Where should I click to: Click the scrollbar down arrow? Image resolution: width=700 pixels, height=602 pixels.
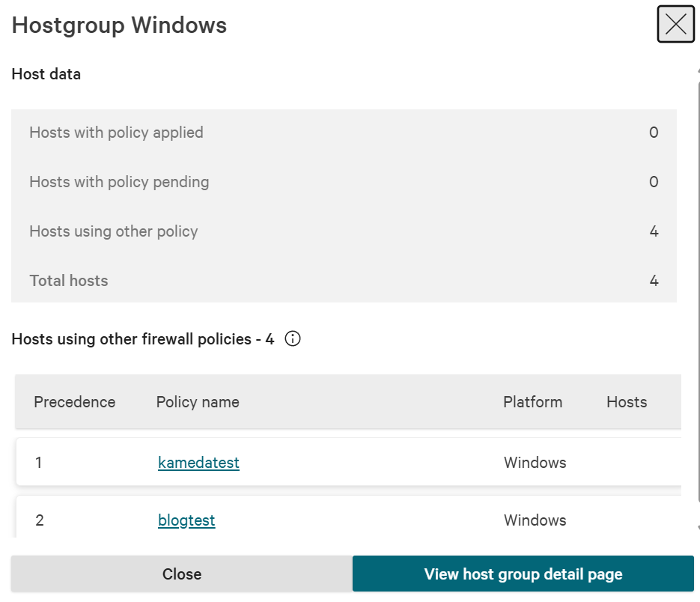[x=698, y=529]
